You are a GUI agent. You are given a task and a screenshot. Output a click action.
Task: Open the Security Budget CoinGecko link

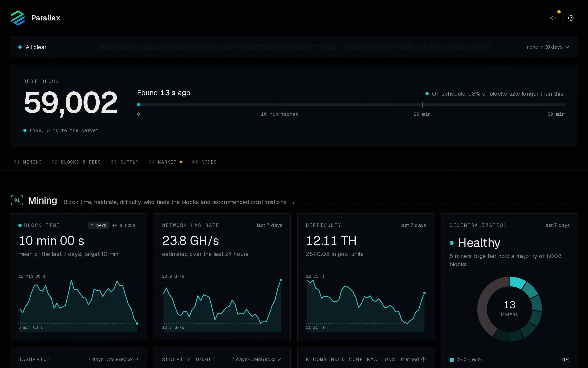coord(257,359)
